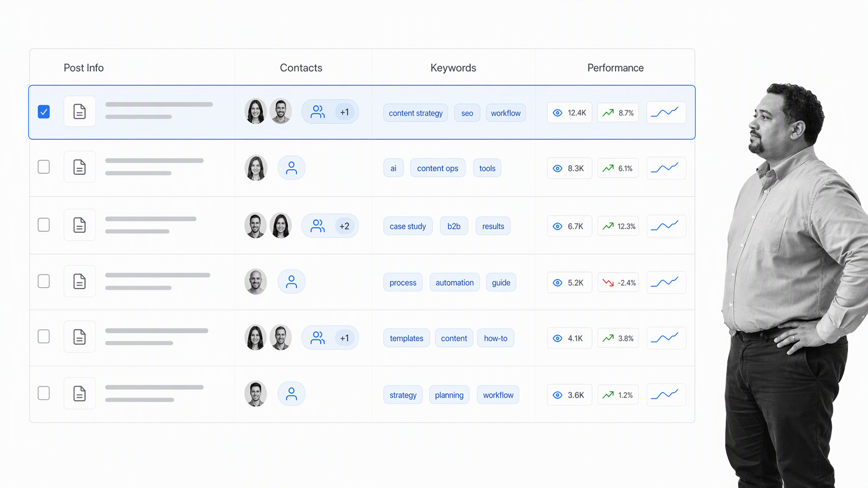Viewport: 868px width, 488px height.
Task: Click the eye views icon beside 4.1K
Action: click(558, 338)
